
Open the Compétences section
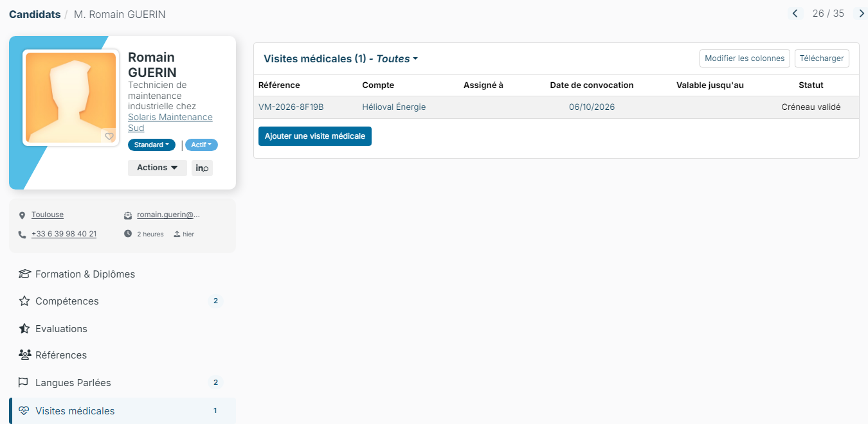click(x=122, y=301)
